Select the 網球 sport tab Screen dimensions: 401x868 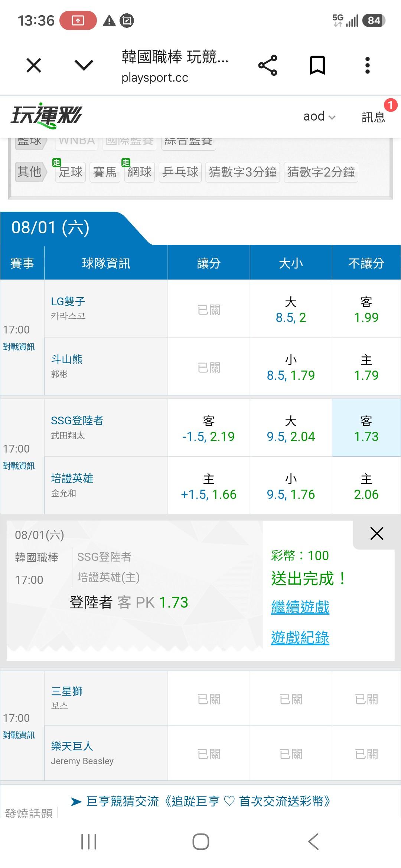[140, 172]
